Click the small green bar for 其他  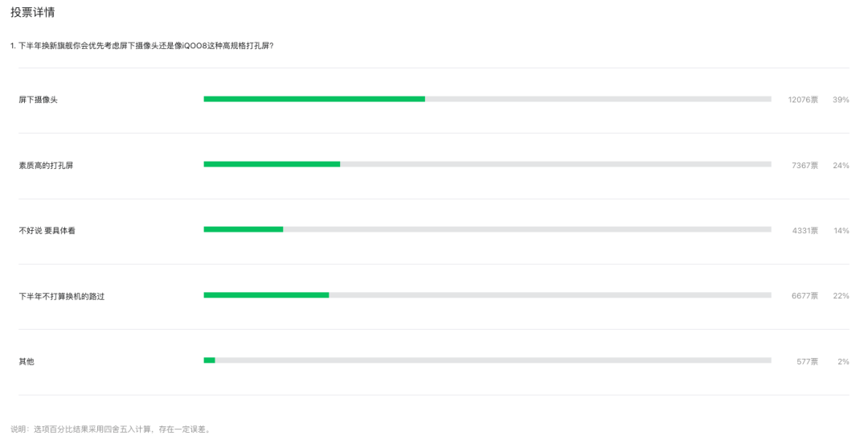(209, 360)
